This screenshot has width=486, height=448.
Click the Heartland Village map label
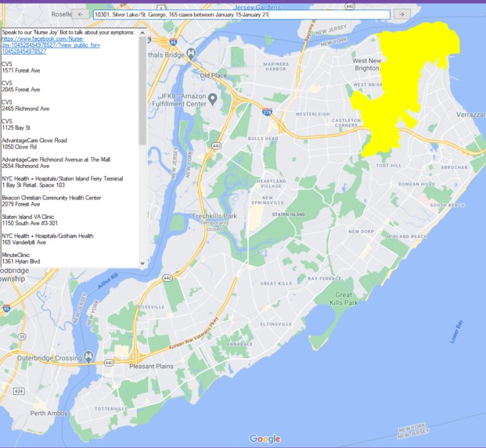click(272, 183)
